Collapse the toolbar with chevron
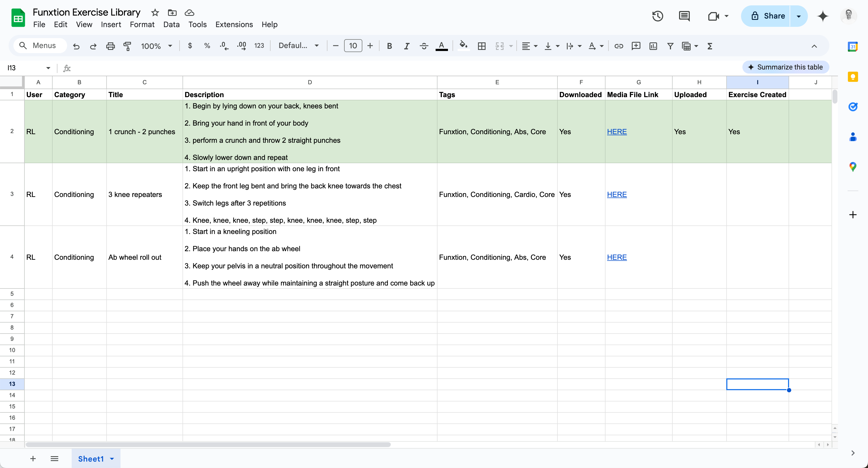868x468 pixels. click(814, 46)
